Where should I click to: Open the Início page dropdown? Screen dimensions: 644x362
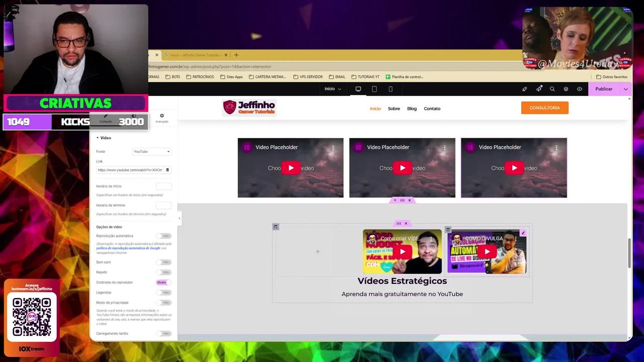pyautogui.click(x=333, y=89)
